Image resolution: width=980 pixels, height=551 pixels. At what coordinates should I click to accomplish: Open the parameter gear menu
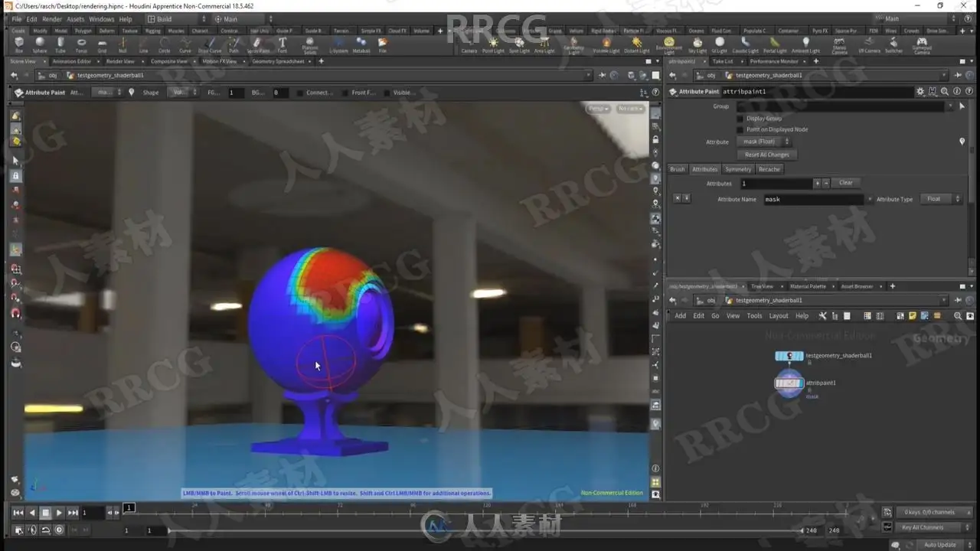[920, 92]
